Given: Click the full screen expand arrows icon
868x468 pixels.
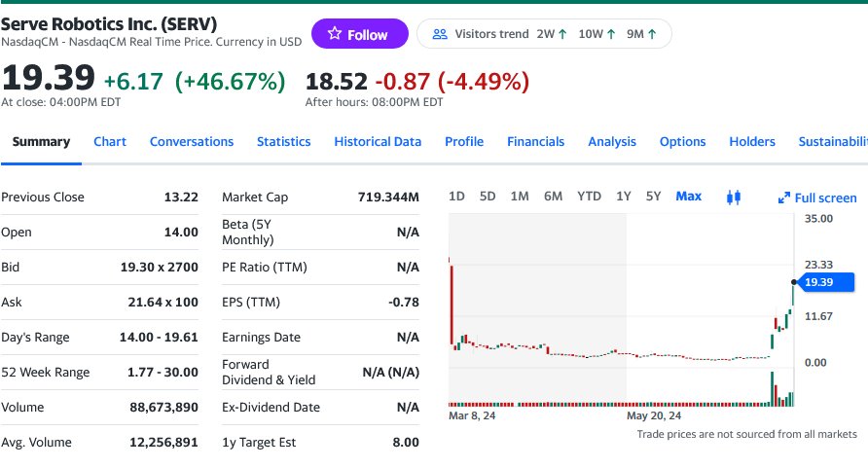Looking at the screenshot, I should tap(783, 198).
